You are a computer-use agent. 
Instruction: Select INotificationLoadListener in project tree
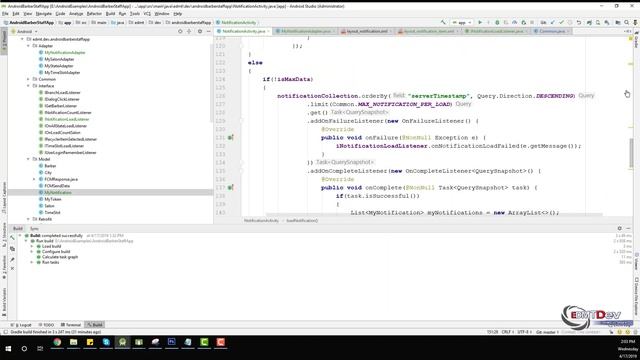pos(67,119)
